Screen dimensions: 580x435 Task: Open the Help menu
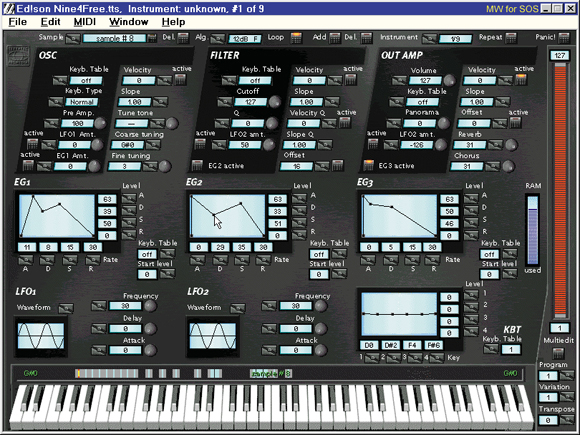(x=173, y=22)
